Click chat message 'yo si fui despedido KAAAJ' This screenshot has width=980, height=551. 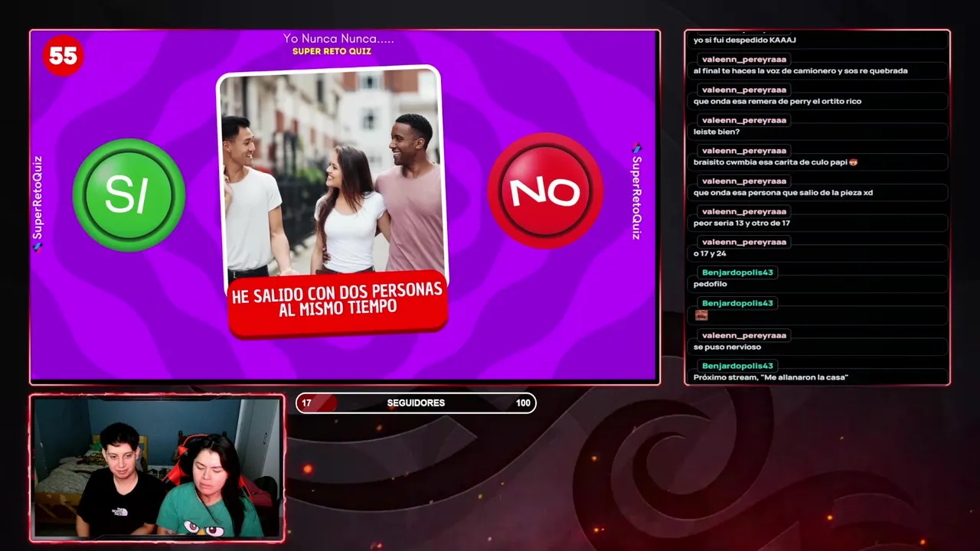coord(745,40)
